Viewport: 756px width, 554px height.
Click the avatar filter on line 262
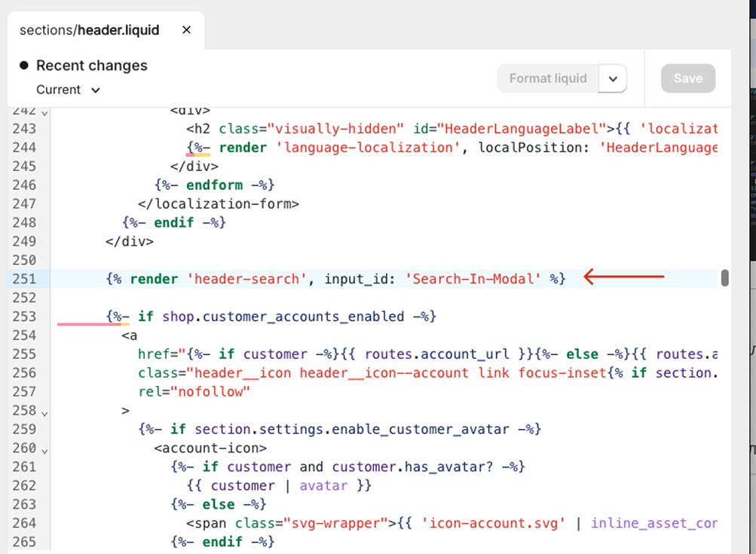tap(323, 485)
